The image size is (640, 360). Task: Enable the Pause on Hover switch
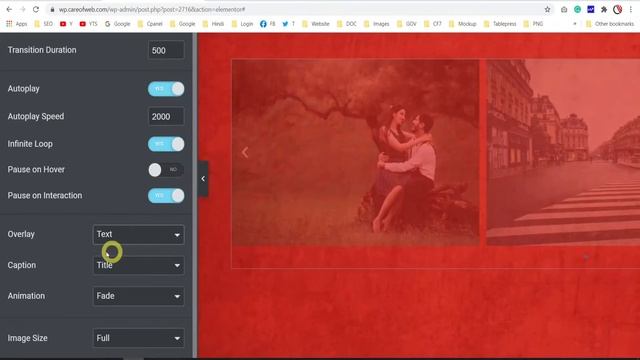point(166,169)
